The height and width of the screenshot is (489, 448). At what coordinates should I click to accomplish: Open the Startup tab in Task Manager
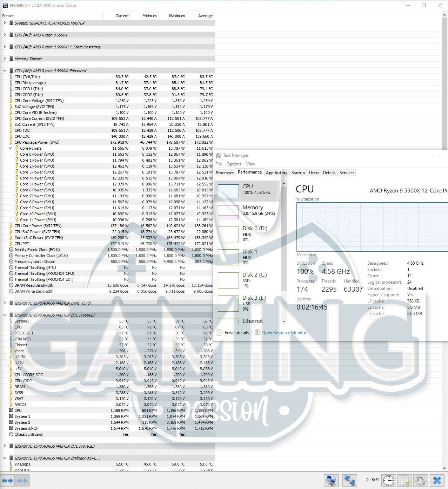(x=298, y=173)
